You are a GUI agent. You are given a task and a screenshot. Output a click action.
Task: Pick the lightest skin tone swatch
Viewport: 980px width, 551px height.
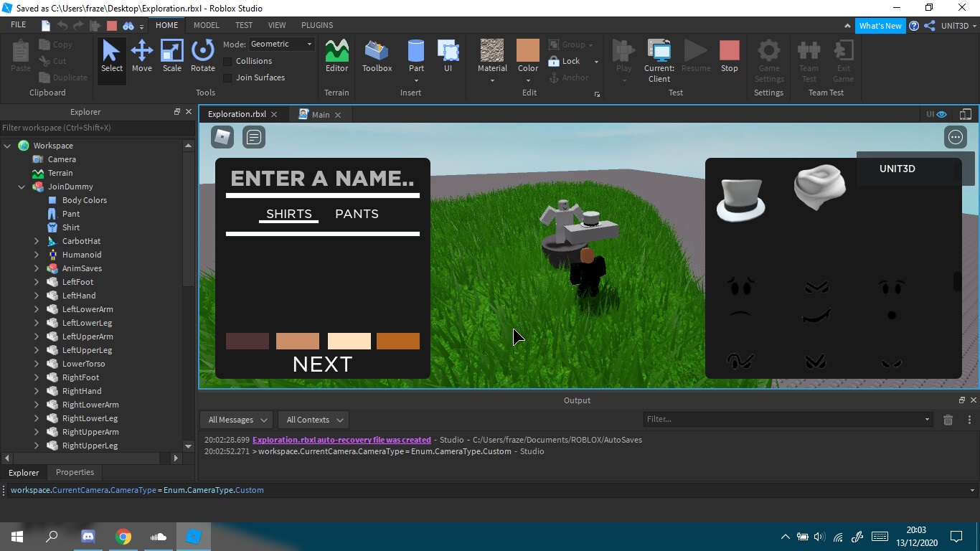tap(349, 341)
